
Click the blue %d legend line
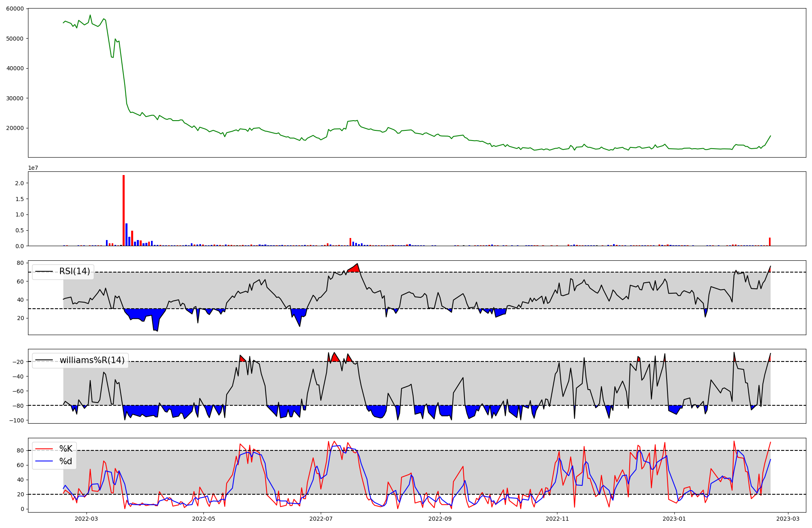44,461
